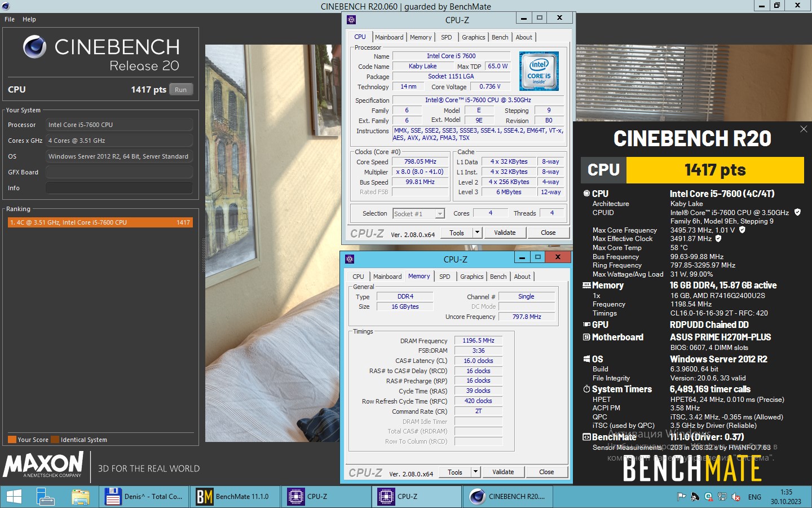Click the GPU icon in BenchMate panel

click(x=586, y=325)
